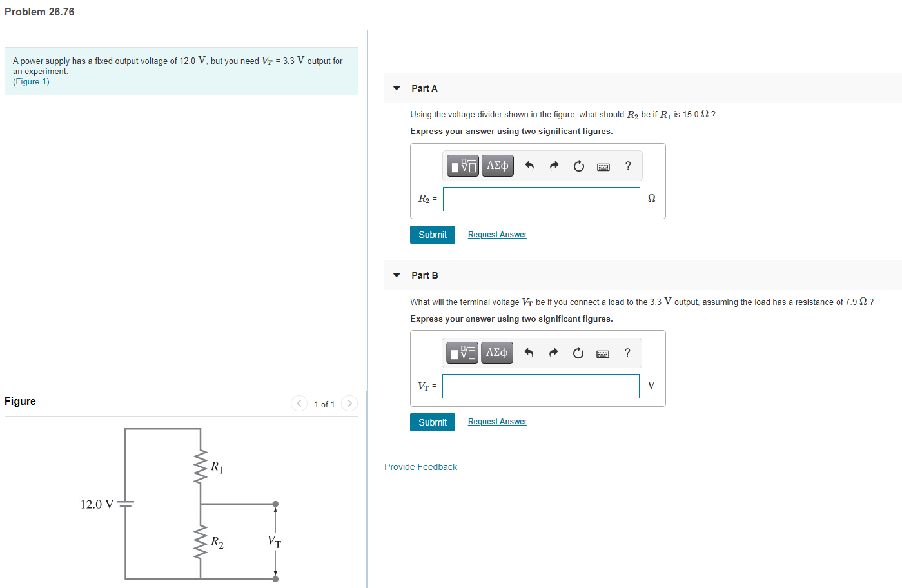Click the 'Part B' heading text
This screenshot has height=588, width=902.
pos(425,275)
